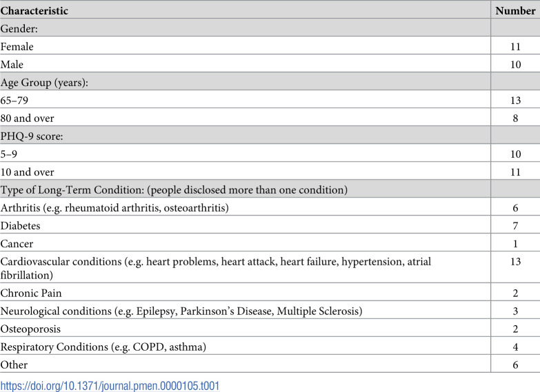The width and height of the screenshot is (540, 392).
Task: Click the Number column header
Action: pyautogui.click(x=515, y=10)
